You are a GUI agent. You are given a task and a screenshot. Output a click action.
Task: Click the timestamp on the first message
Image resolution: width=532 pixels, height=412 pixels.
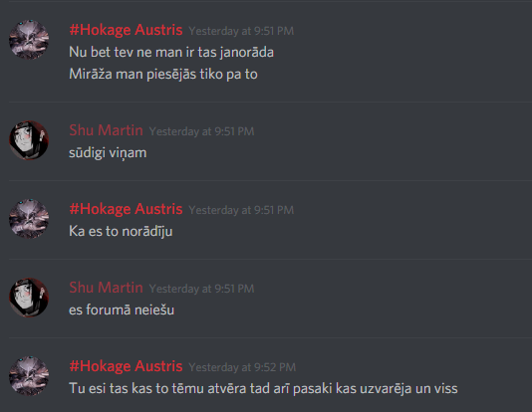click(241, 31)
